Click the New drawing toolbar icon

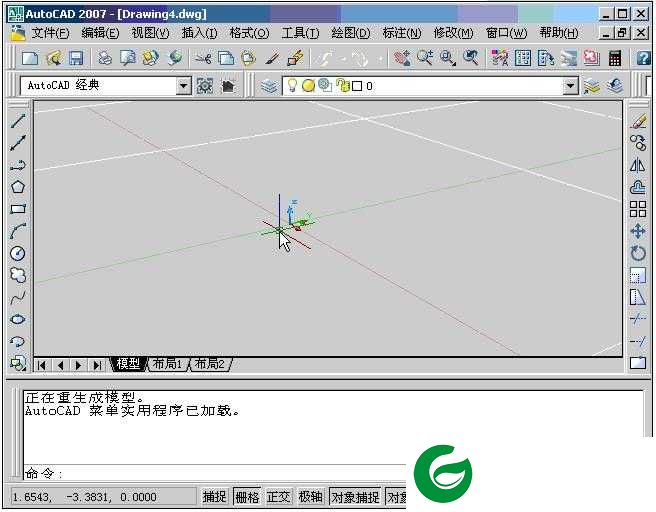(x=30, y=59)
